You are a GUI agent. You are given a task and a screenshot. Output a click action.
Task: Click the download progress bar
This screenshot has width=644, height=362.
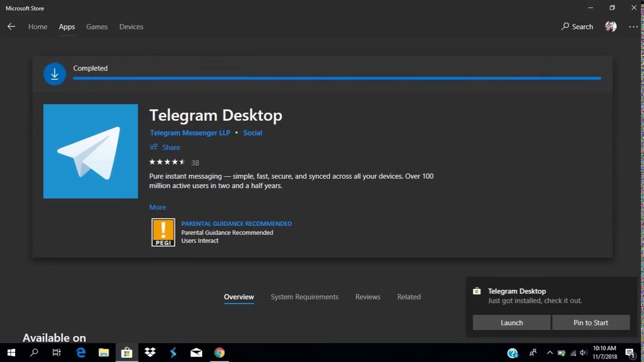pyautogui.click(x=337, y=78)
